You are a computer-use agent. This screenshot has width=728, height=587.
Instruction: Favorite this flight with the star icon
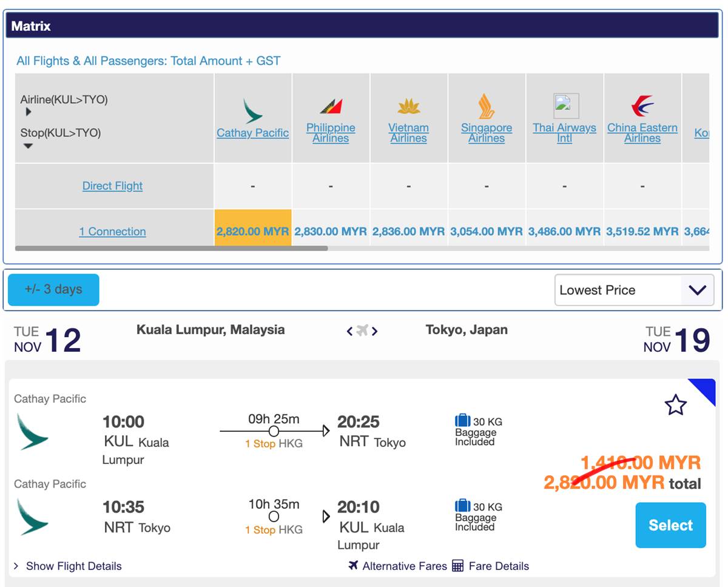[675, 404]
